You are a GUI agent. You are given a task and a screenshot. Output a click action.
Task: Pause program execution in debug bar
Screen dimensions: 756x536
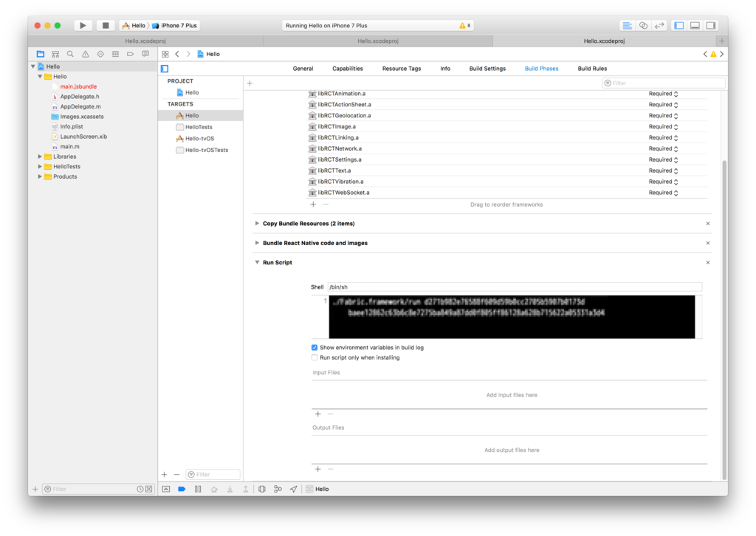coord(198,489)
